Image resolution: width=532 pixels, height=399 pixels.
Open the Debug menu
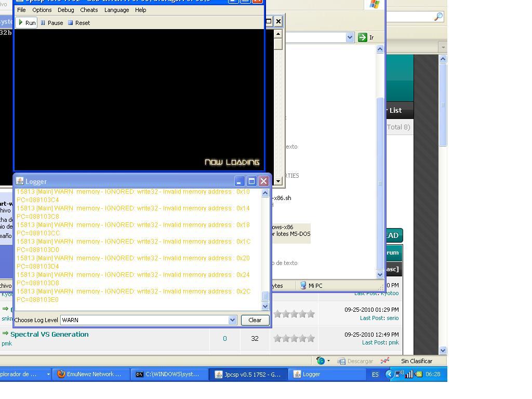coord(65,10)
